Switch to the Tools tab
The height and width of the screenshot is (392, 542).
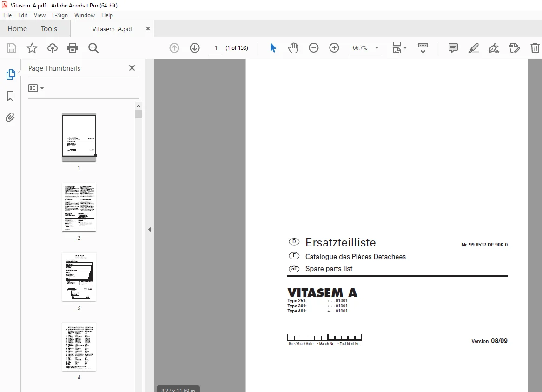(49, 29)
